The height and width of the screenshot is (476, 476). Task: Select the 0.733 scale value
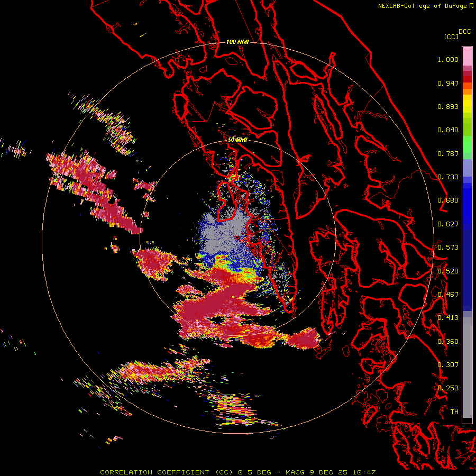pyautogui.click(x=448, y=177)
